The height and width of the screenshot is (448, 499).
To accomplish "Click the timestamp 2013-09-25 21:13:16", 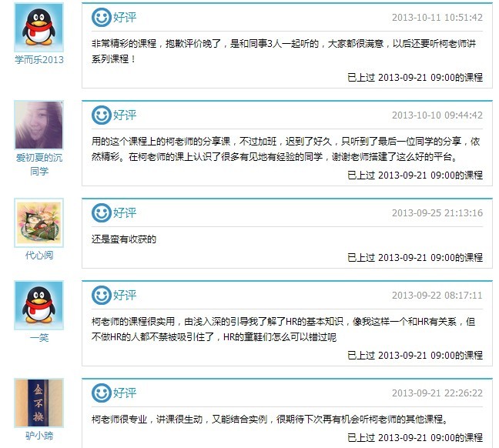I will click(x=437, y=213).
